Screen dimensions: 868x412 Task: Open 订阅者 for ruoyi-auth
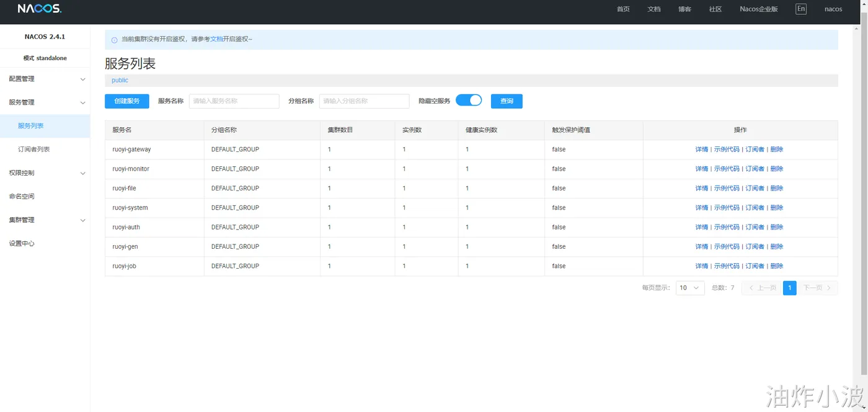[x=755, y=227]
